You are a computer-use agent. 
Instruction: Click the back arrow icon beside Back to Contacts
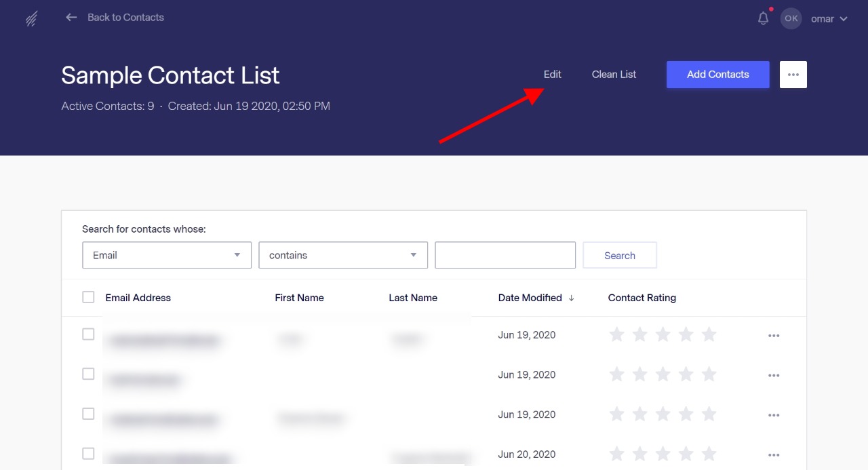coord(71,18)
